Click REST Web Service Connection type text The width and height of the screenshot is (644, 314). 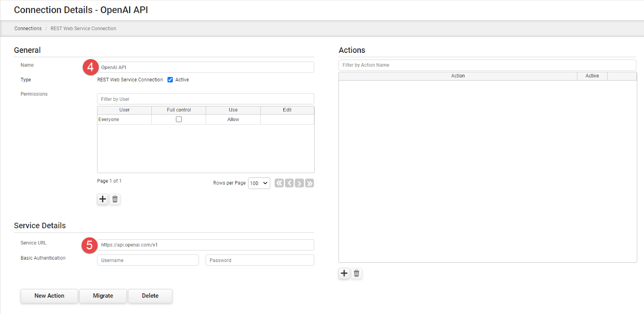[x=130, y=80]
